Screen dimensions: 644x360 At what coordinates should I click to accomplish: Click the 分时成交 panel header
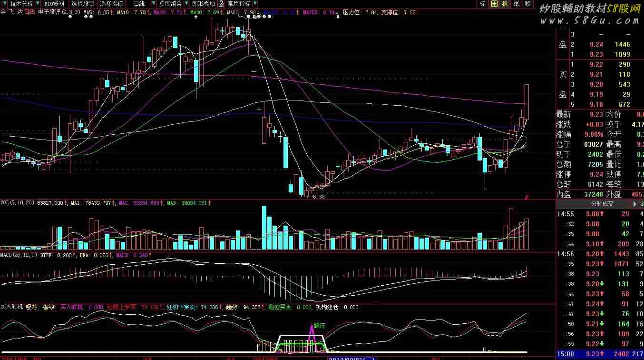(x=602, y=203)
